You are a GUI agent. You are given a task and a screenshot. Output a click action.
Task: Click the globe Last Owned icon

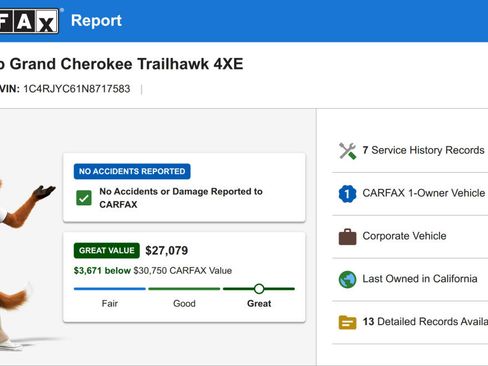coord(347,279)
